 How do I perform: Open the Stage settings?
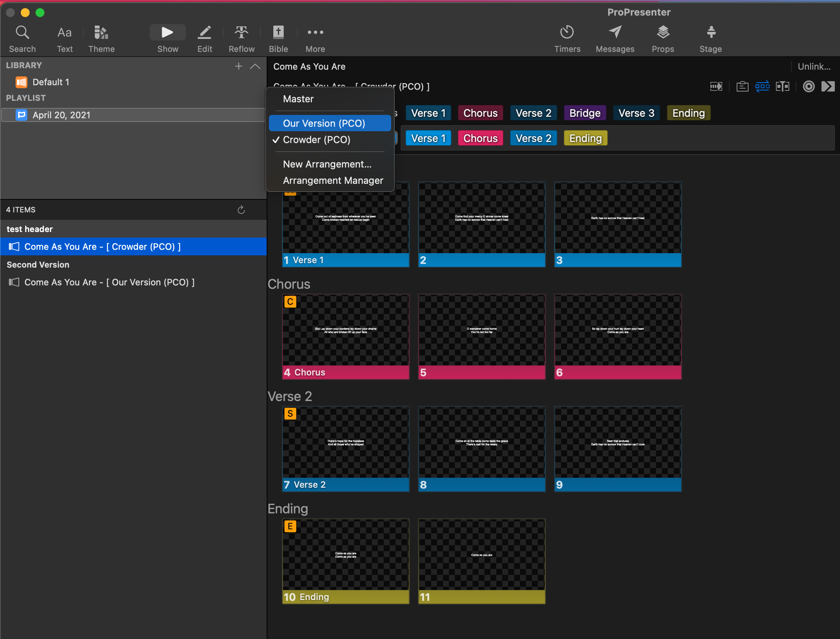(x=711, y=39)
